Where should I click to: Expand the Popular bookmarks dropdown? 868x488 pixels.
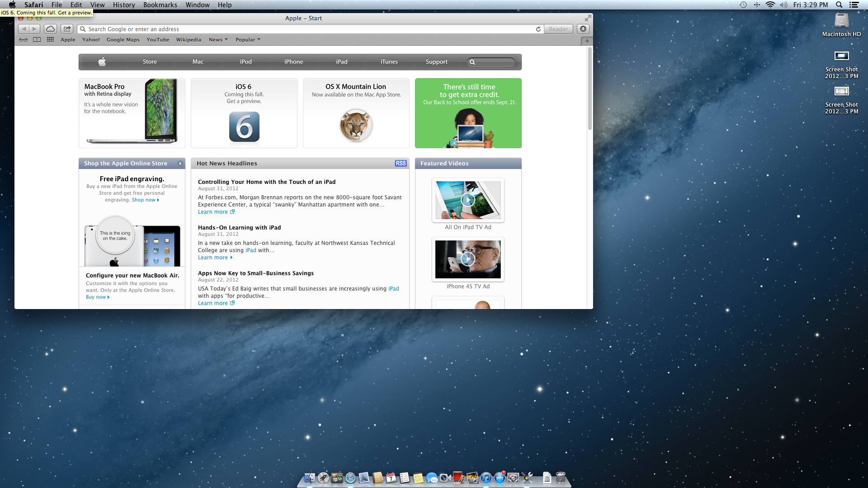point(248,40)
